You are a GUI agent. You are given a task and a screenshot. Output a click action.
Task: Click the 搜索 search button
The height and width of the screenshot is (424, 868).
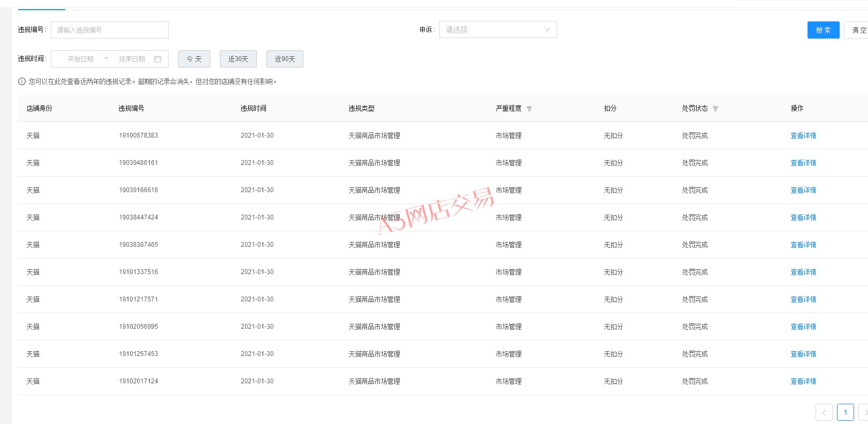coord(823,30)
